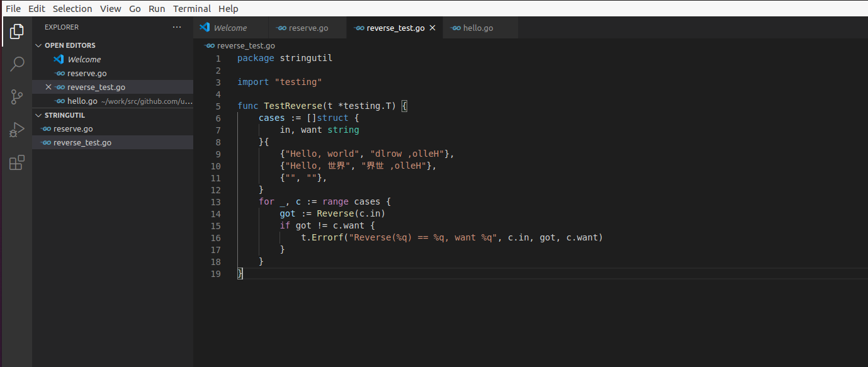
Task: Open the Extensions view
Action: pos(17,163)
